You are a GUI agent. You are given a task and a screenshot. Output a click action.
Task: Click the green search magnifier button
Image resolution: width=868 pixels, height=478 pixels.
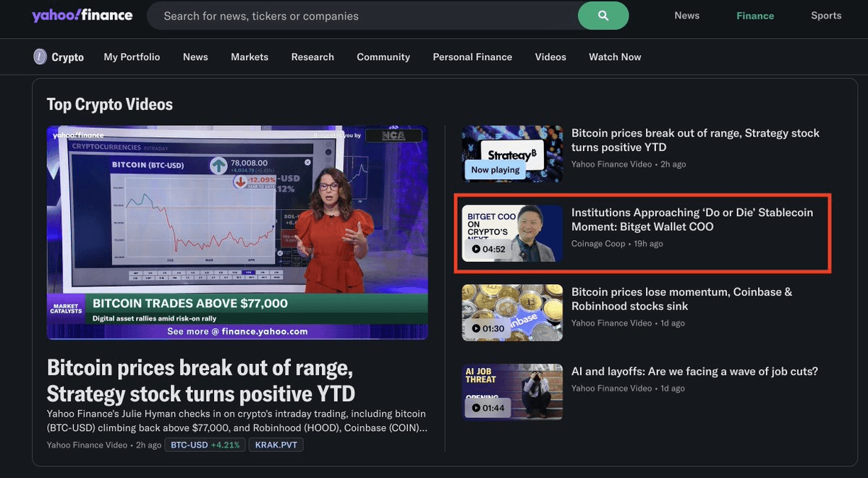(603, 15)
